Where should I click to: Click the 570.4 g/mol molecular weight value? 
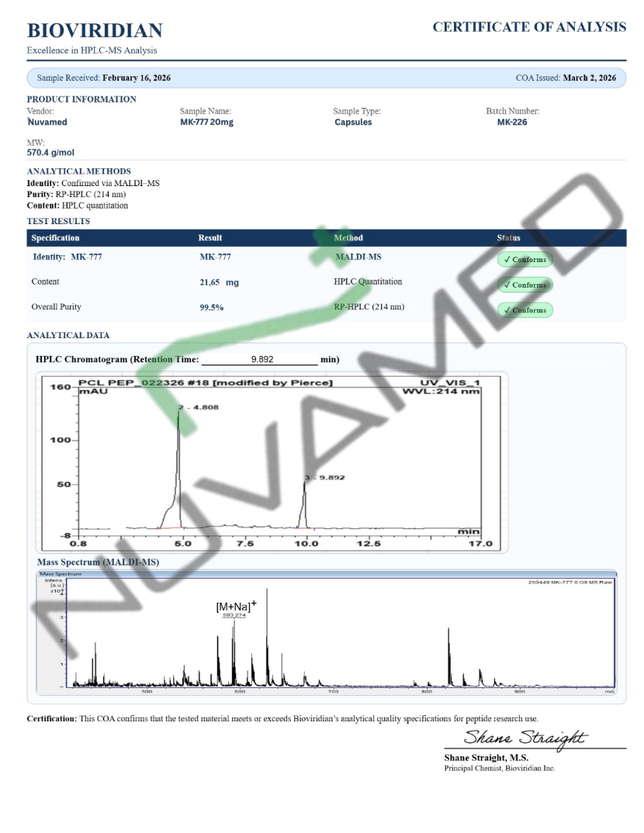[x=50, y=153]
